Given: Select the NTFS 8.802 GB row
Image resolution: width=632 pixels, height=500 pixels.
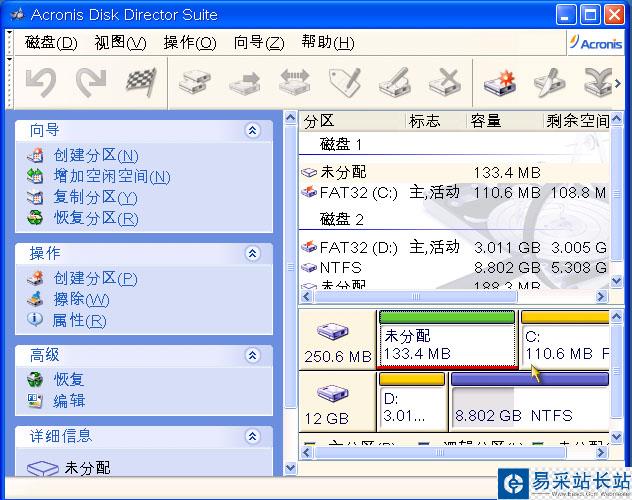Looking at the screenshot, I should [x=454, y=268].
